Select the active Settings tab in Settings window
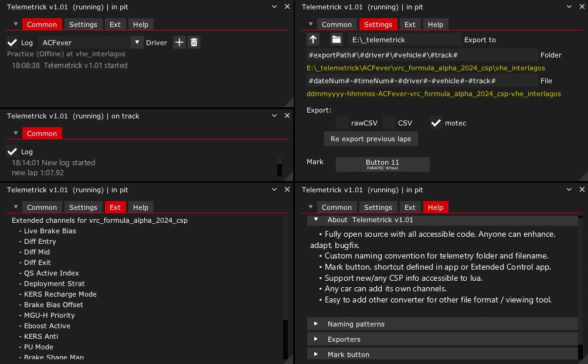The image size is (588, 364). coord(378,25)
